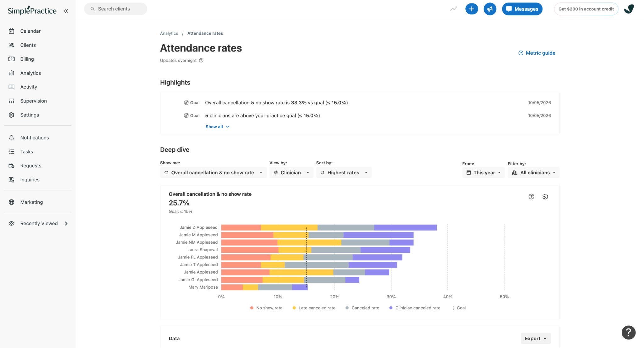Image resolution: width=644 pixels, height=348 pixels.
Task: Open the megaphone announcements icon
Action: pos(490,9)
